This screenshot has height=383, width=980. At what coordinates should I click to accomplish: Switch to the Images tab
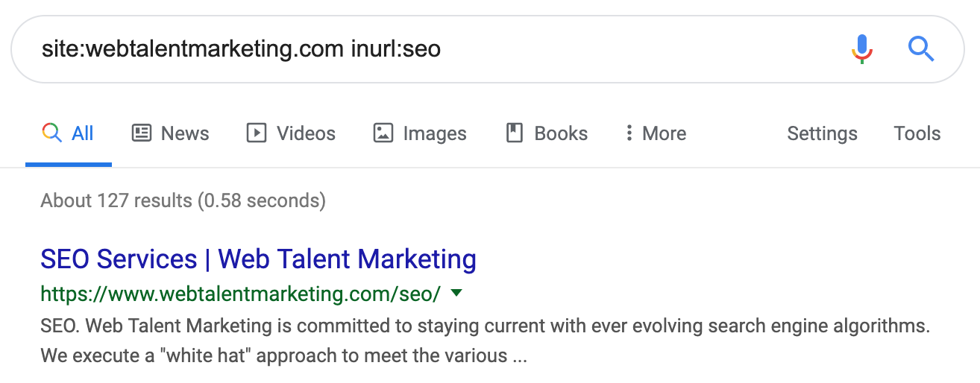tap(420, 133)
